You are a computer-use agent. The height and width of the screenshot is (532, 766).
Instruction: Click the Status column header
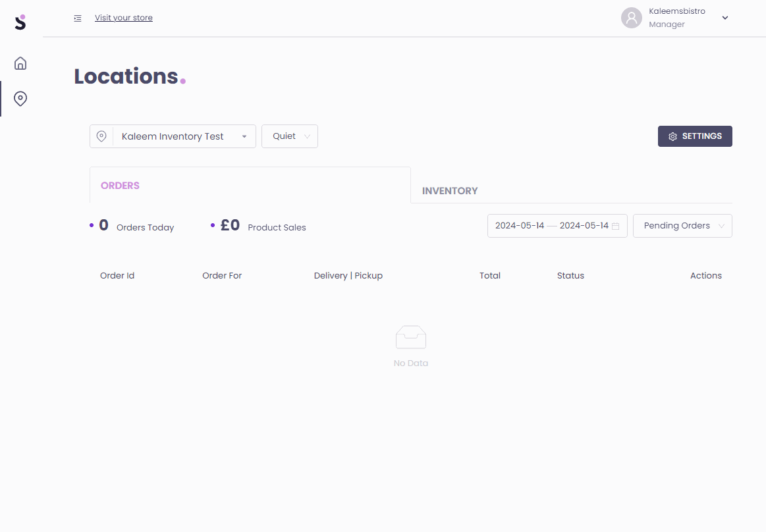click(570, 276)
